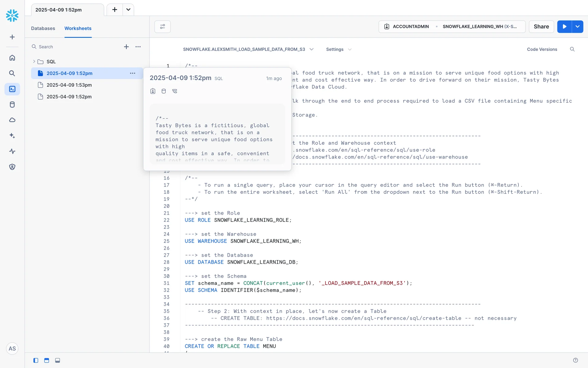Click the Snowflake logo icon

click(x=12, y=15)
